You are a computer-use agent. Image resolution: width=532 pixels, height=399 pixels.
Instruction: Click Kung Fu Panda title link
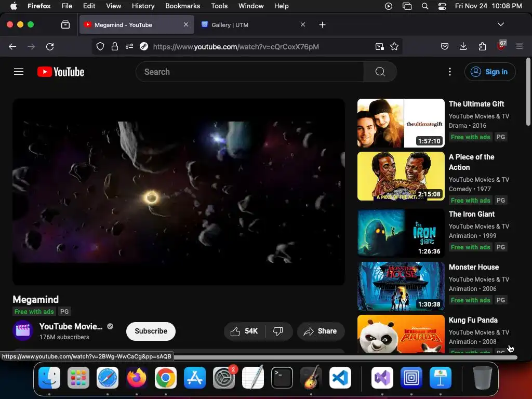pyautogui.click(x=473, y=320)
